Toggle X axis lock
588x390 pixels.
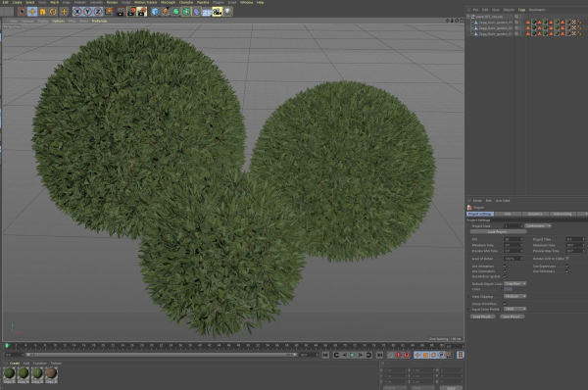(77, 12)
